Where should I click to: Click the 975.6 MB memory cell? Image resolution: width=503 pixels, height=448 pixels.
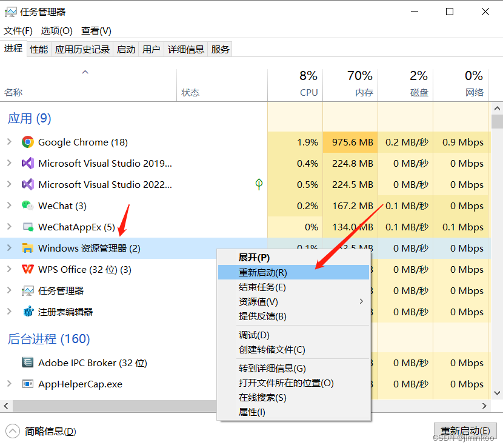pos(350,142)
